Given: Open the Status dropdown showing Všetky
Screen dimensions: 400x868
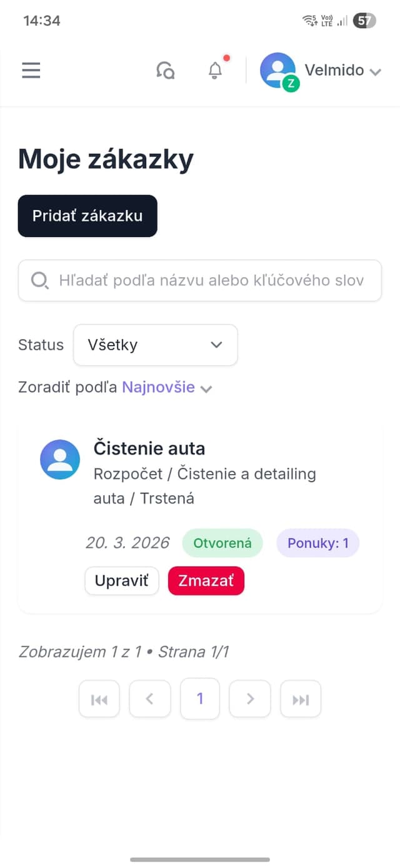Looking at the screenshot, I should pyautogui.click(x=155, y=345).
